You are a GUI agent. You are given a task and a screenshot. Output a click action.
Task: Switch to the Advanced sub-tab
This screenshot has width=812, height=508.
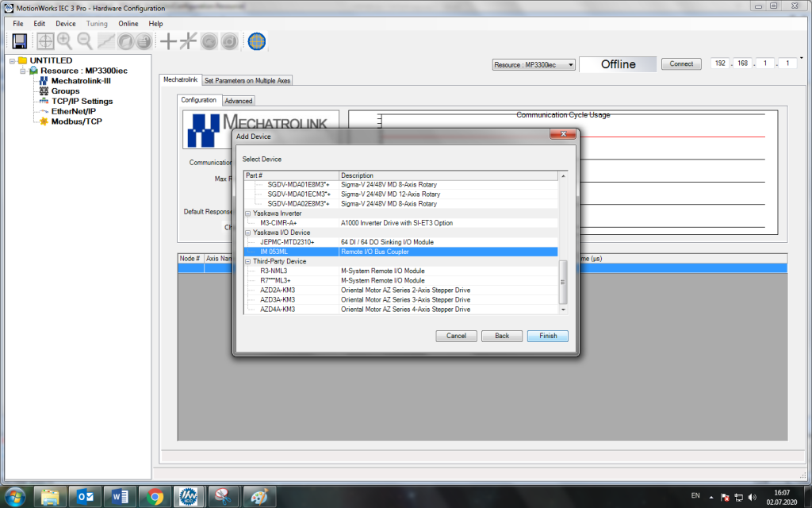(238, 101)
